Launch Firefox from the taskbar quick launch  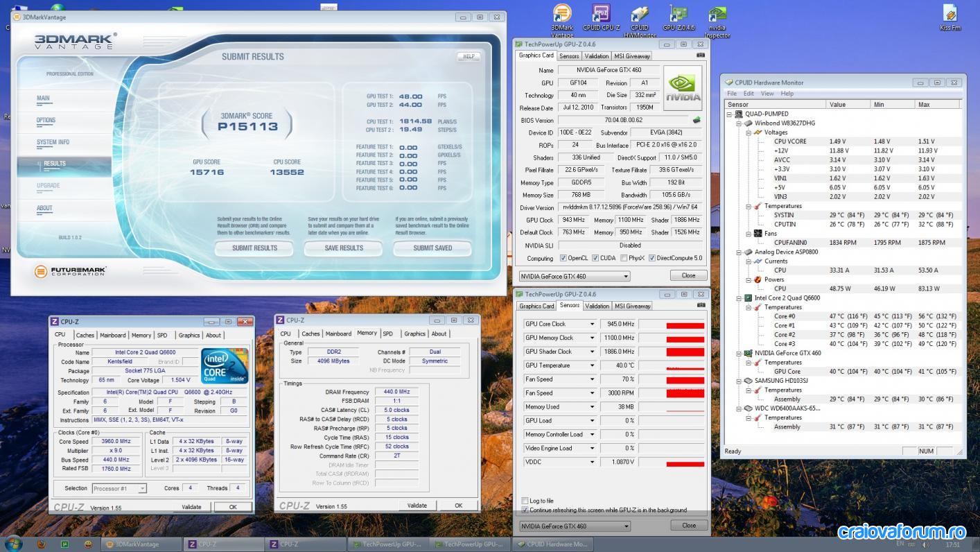point(41,544)
